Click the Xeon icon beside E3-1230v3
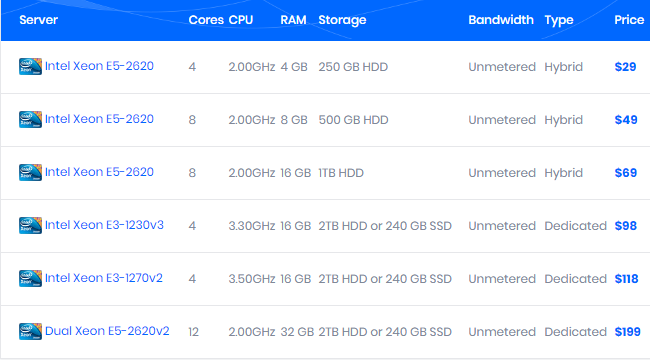650x360 pixels. (x=30, y=226)
